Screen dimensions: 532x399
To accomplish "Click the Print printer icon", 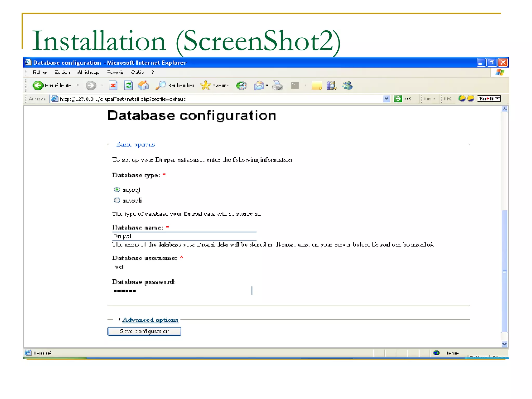I will point(278,85).
